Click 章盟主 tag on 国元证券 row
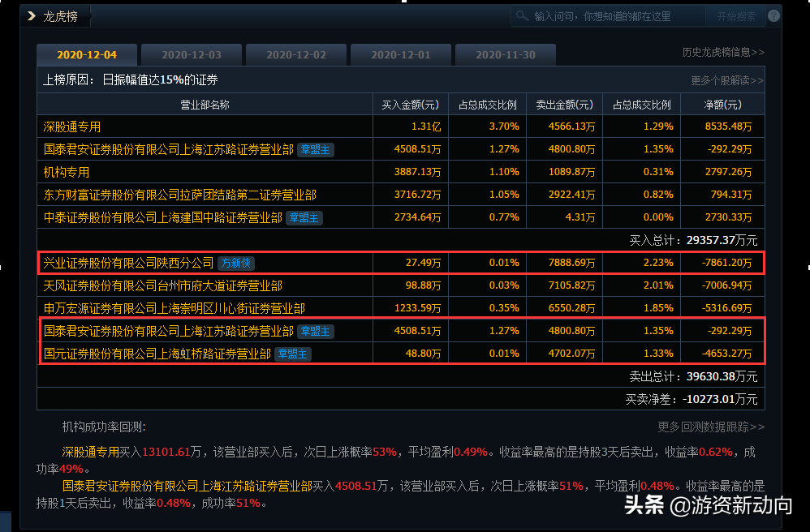Image resolution: width=810 pixels, height=532 pixels. 292,354
